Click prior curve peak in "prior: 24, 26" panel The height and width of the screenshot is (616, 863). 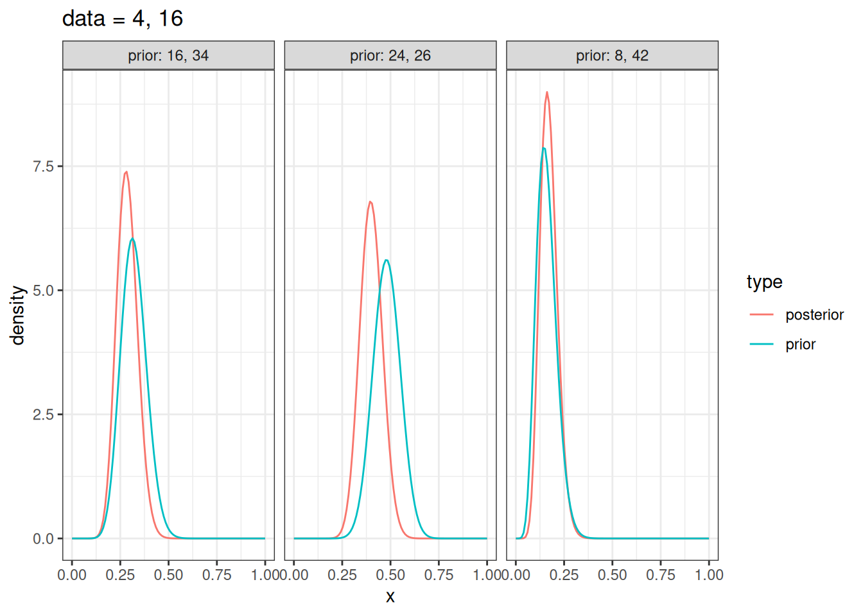click(x=386, y=260)
